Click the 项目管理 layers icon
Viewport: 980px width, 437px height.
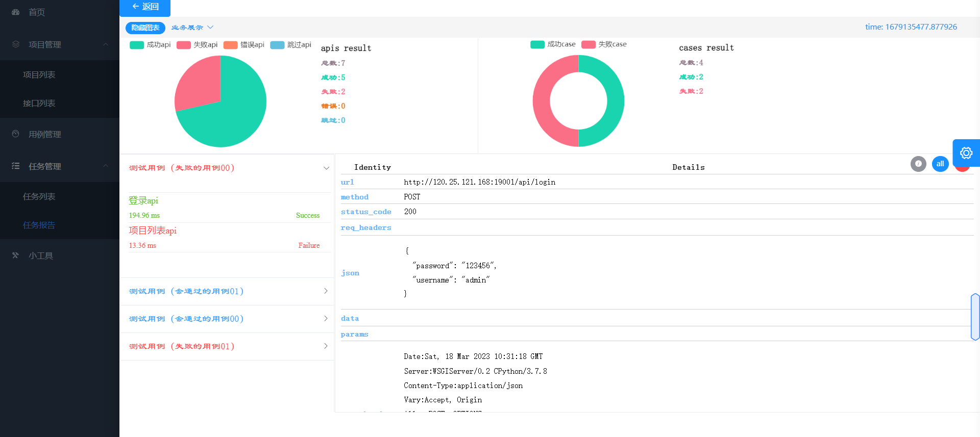(x=16, y=44)
